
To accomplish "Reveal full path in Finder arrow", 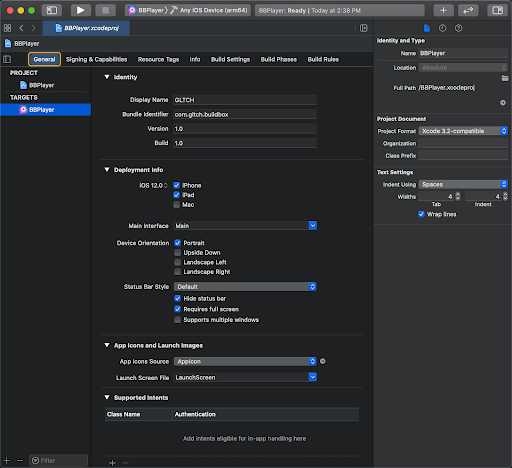I will (x=503, y=103).
